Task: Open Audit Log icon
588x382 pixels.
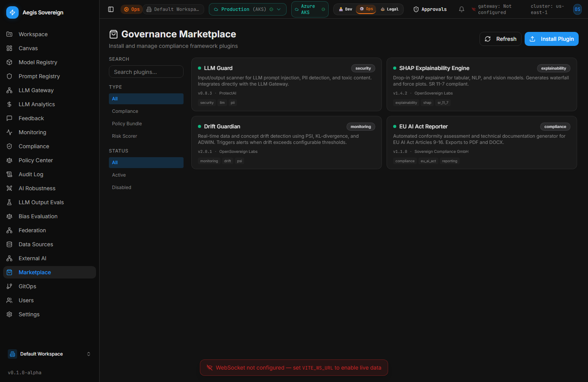Action: tap(9, 174)
